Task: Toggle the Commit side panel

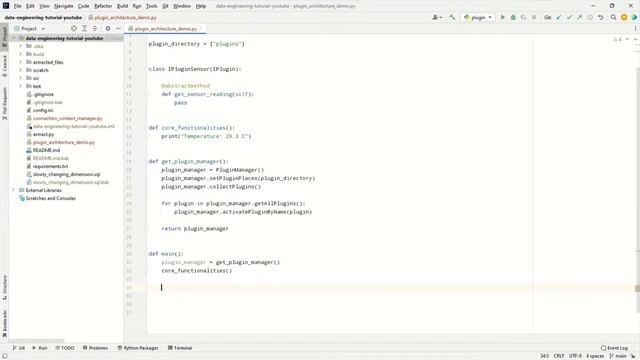Action: [4, 66]
